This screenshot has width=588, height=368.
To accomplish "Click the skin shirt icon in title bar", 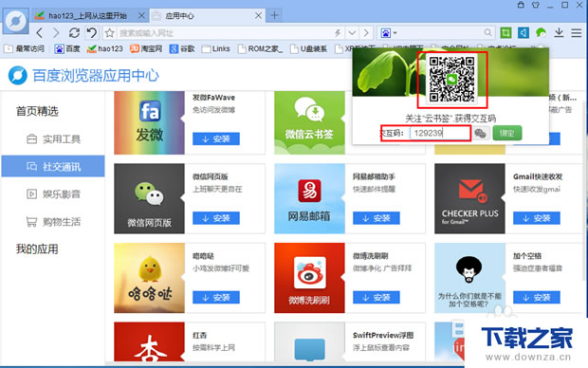I will coord(536,5).
